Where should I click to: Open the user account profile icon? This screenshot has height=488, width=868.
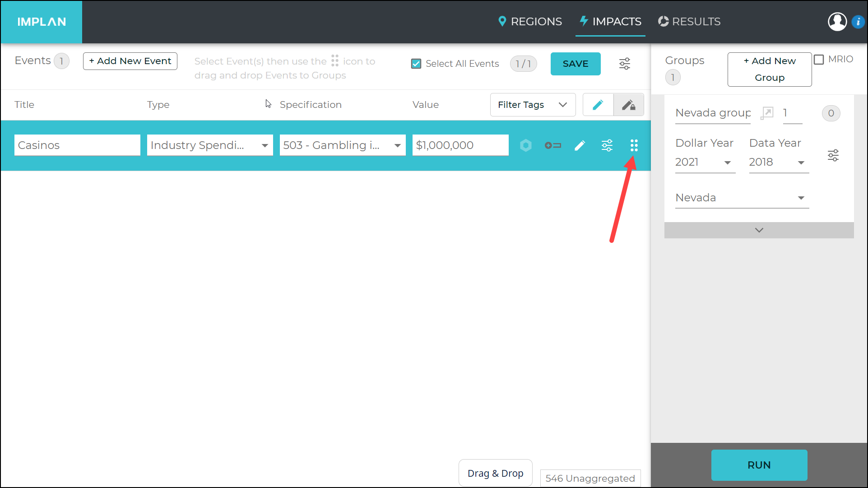[x=837, y=22]
